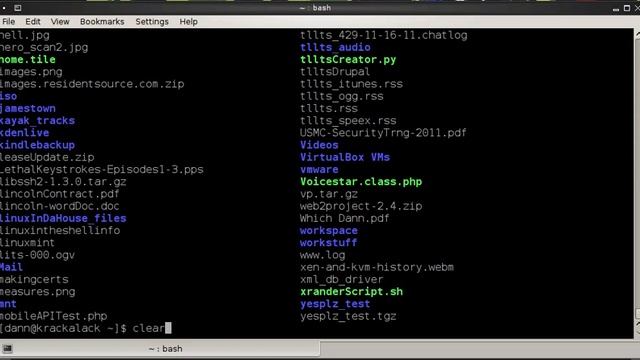The height and width of the screenshot is (360, 640).
Task: Click the kindlebackup directory name
Action: click(x=37, y=145)
